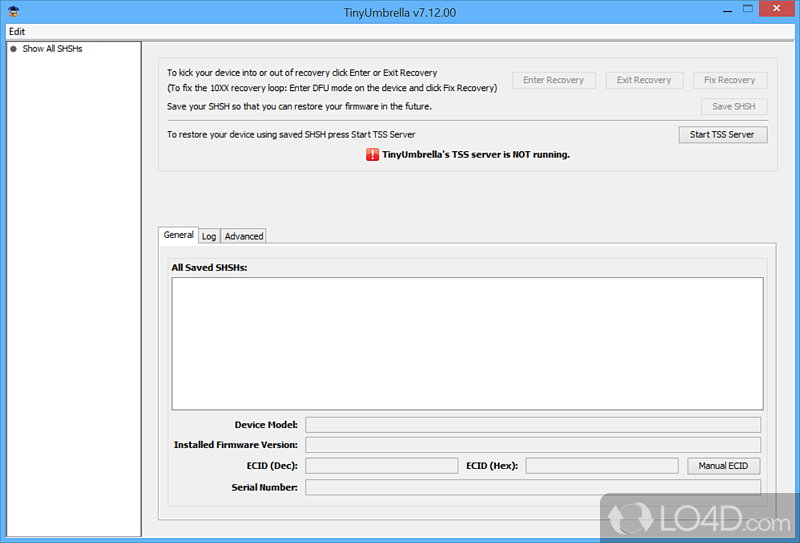Click inside the All Saved SHSHs list
Viewport: 800px width, 543px height.
pyautogui.click(x=467, y=343)
